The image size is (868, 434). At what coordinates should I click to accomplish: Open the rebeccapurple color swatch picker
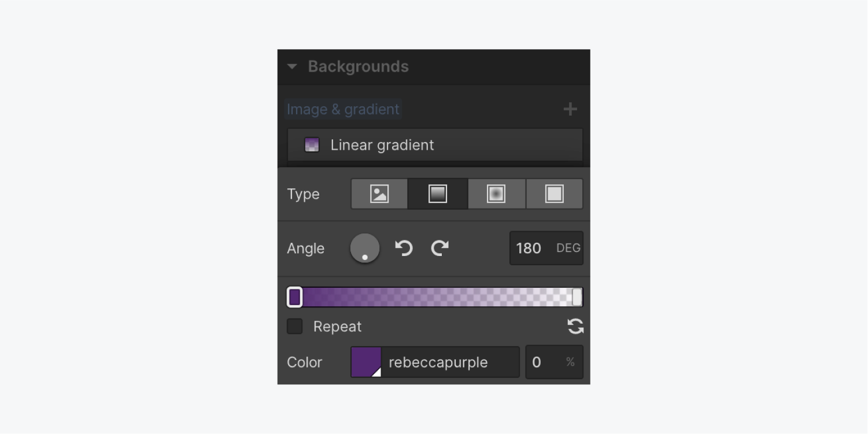coord(367,362)
